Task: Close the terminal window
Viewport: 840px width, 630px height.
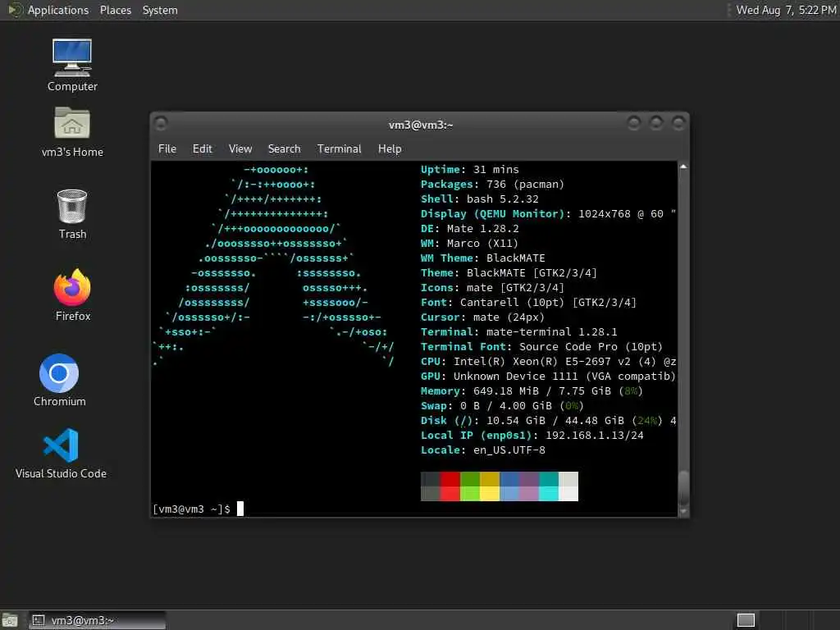Action: click(x=678, y=123)
